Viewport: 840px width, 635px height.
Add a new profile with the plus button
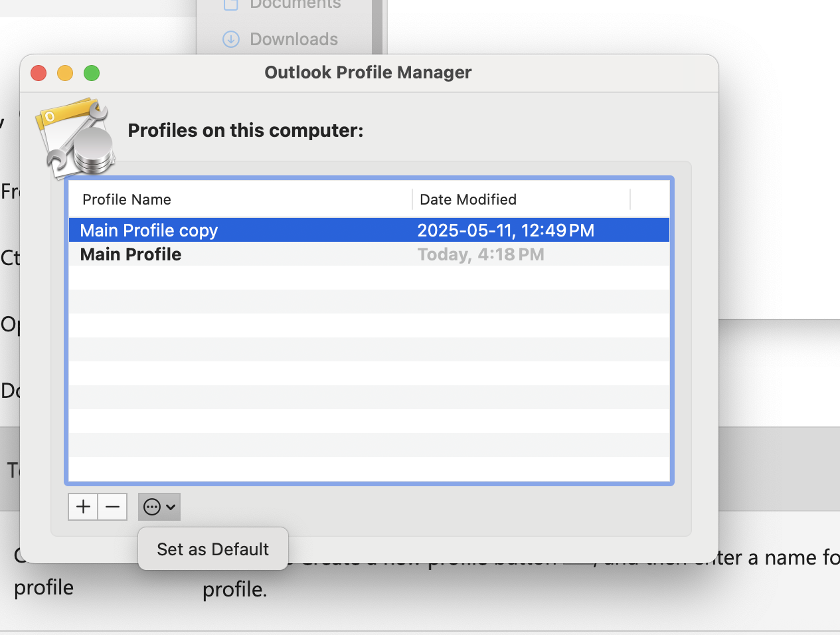pos(83,507)
